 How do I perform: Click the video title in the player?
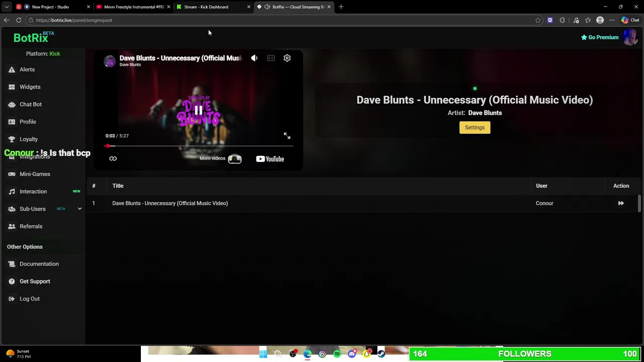coord(180,58)
